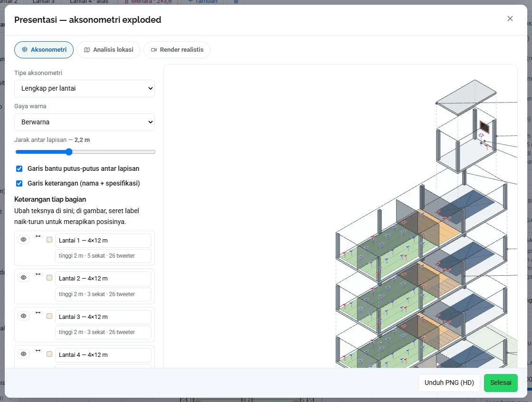Toggle eye visibility for Lantai 2
Image resolution: width=532 pixels, height=402 pixels.
(x=23, y=278)
